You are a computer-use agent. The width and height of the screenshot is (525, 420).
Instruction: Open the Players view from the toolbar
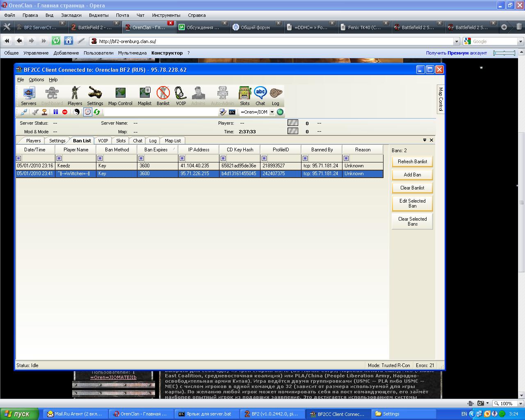coord(75,96)
